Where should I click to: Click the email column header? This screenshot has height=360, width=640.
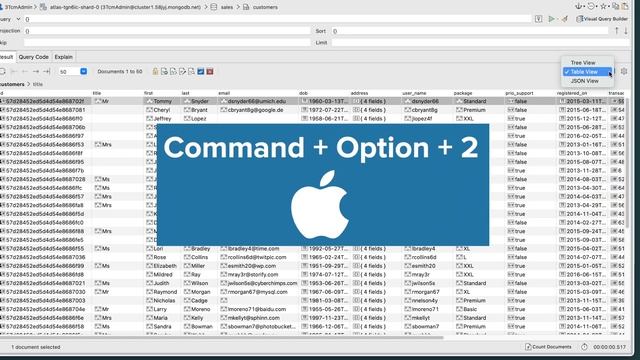click(x=224, y=93)
